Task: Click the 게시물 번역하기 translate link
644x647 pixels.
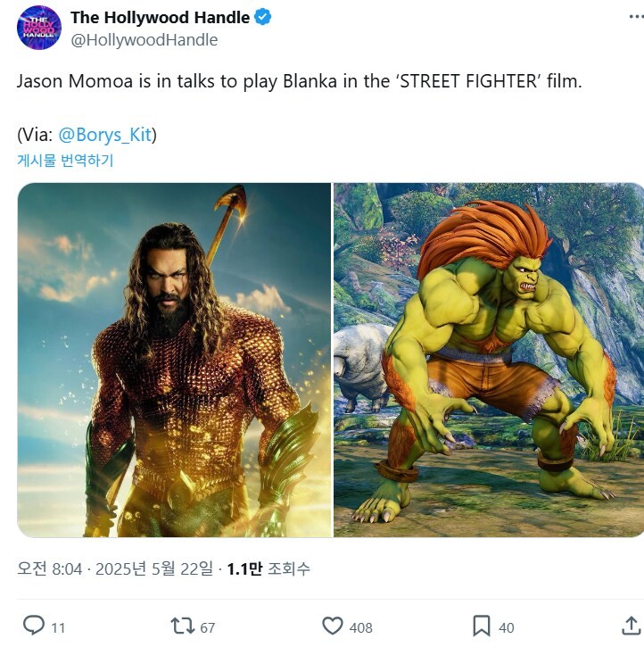Action: 65,160
